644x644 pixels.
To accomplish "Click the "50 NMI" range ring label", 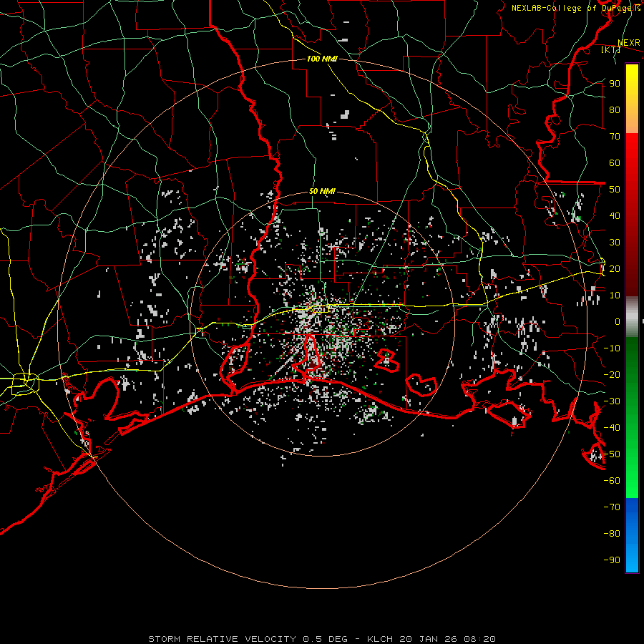I will [322, 191].
